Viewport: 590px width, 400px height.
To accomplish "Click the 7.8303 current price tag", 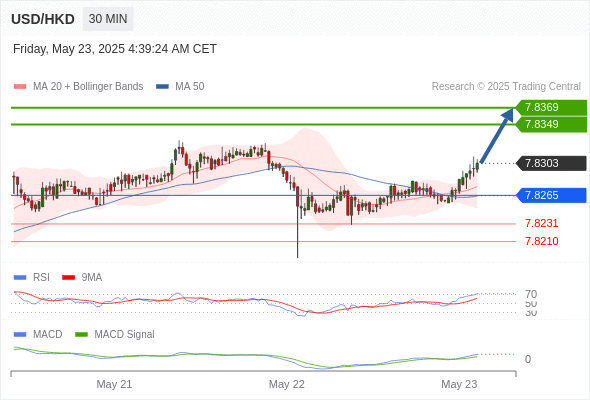I will [551, 163].
